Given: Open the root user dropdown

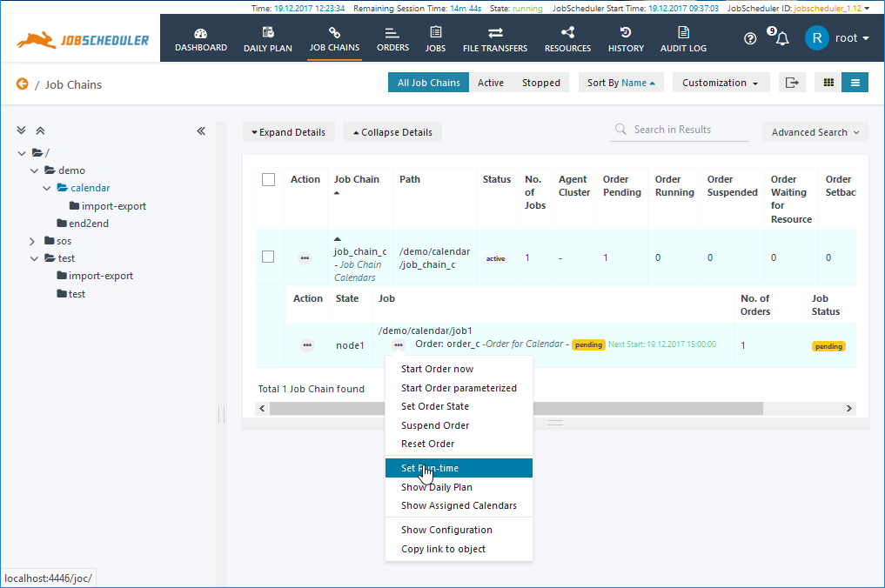Looking at the screenshot, I should tap(852, 38).
